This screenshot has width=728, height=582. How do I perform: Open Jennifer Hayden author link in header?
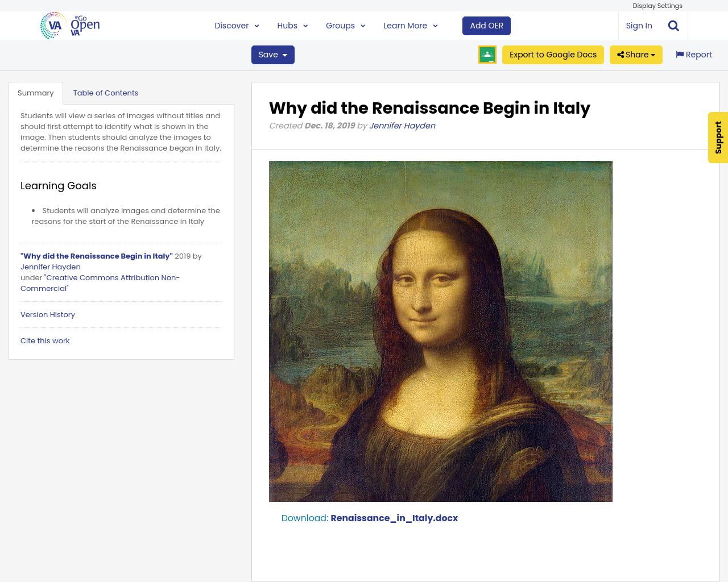pyautogui.click(x=402, y=126)
